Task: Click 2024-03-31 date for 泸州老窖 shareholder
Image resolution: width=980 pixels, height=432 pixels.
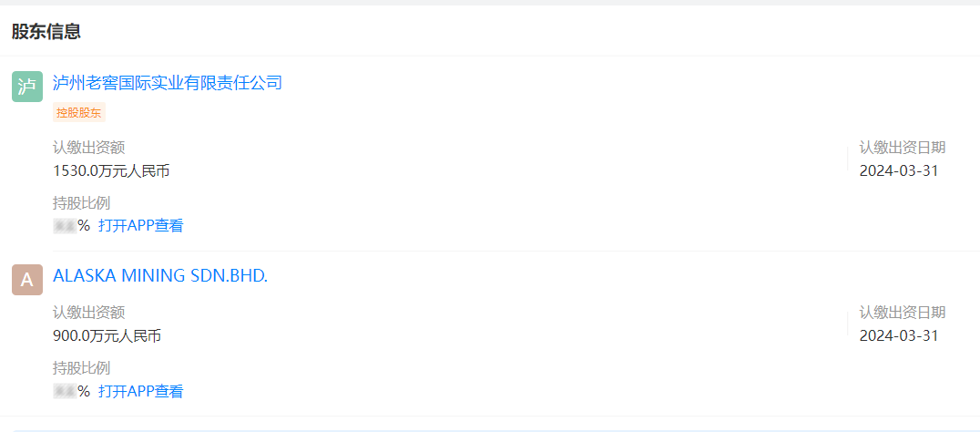Action: coord(899,170)
